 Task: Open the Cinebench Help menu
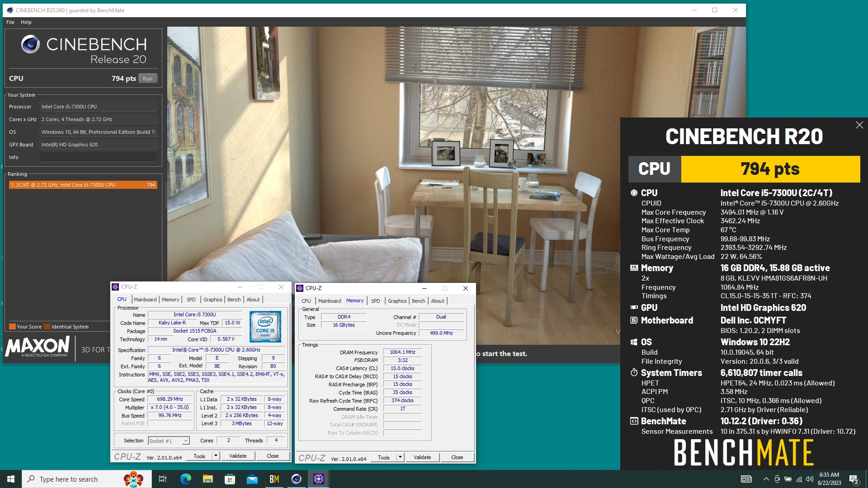pos(26,22)
